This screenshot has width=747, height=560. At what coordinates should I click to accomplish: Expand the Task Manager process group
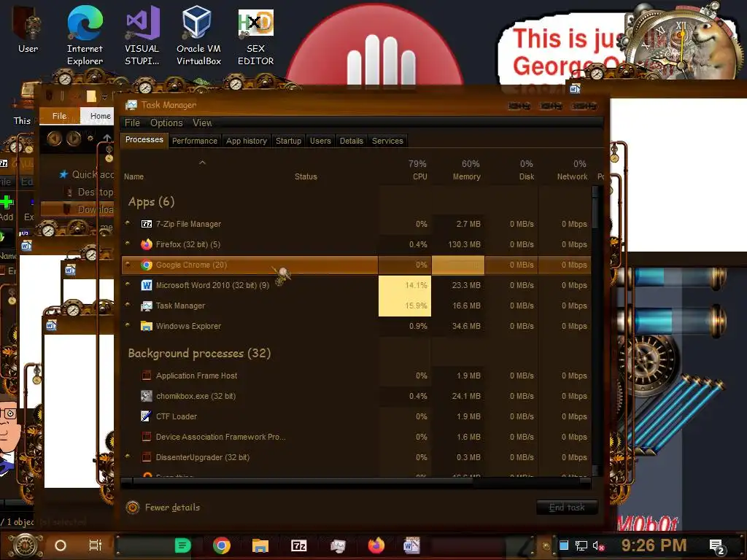pos(128,305)
